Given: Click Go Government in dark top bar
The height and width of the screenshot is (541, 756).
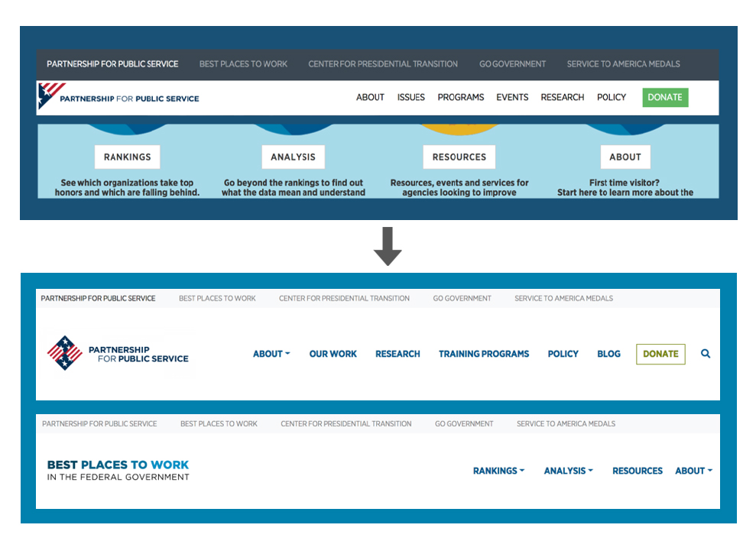Looking at the screenshot, I should (x=512, y=64).
